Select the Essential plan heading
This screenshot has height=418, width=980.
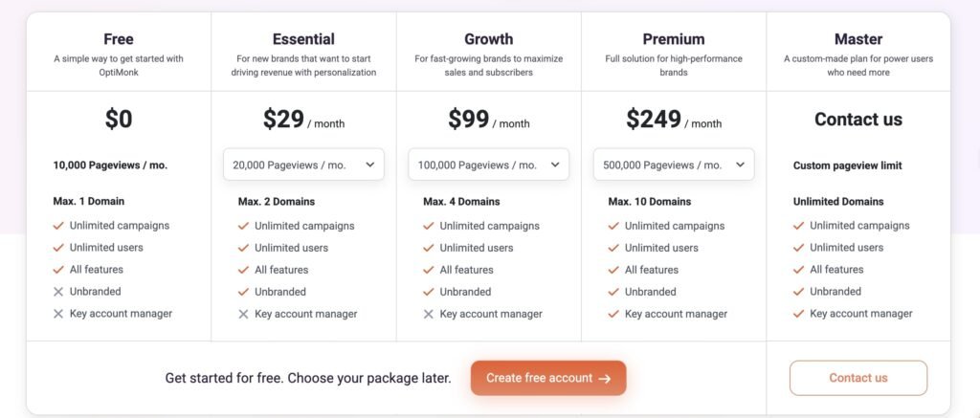303,39
